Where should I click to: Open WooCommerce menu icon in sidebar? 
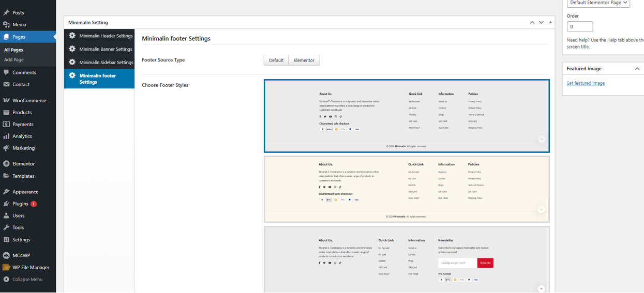(x=6, y=100)
